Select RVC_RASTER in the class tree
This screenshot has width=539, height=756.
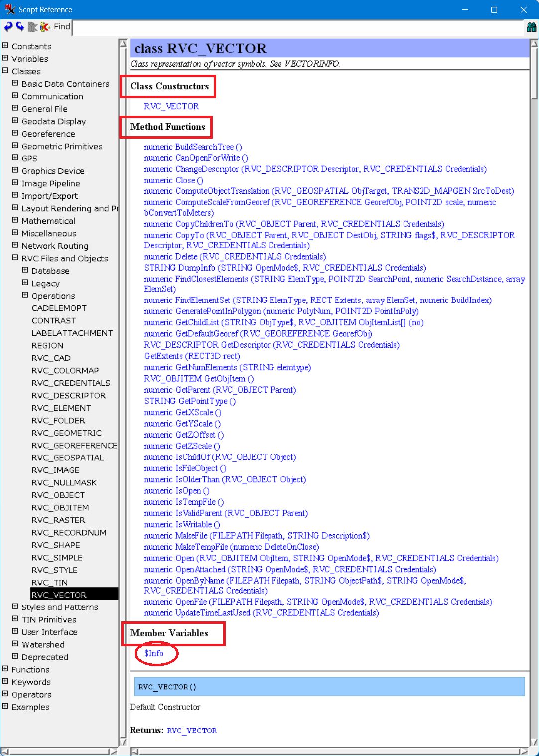coord(58,520)
